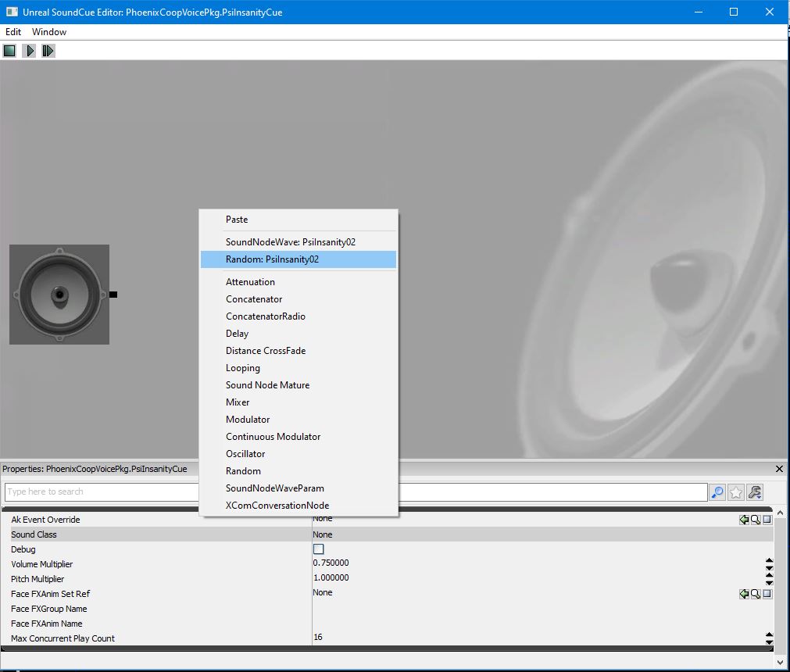This screenshot has width=790, height=672.
Task: Decrease Max Concurrent Play Count with the down arrow
Action: [x=769, y=642]
